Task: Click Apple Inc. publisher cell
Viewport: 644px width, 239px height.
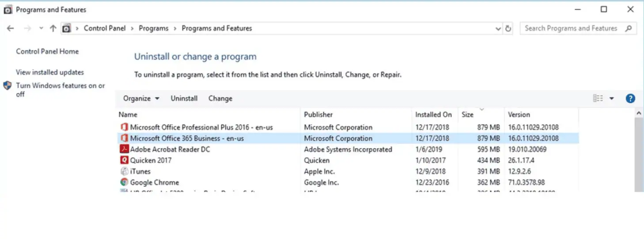Action: click(319, 171)
